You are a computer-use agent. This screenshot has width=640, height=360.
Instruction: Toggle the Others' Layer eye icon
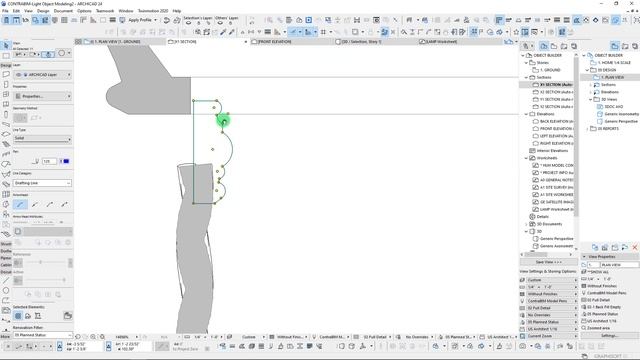[x=220, y=23]
